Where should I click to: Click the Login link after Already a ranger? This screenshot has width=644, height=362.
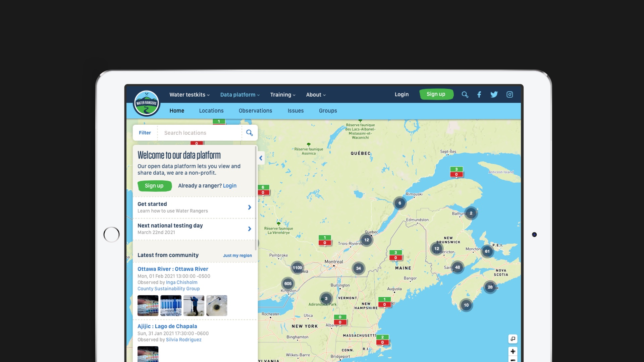point(230,186)
